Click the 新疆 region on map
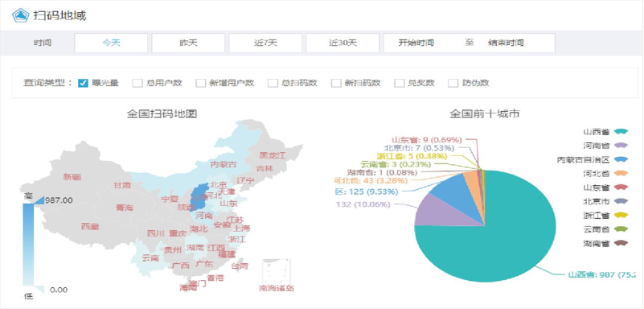 tap(72, 177)
